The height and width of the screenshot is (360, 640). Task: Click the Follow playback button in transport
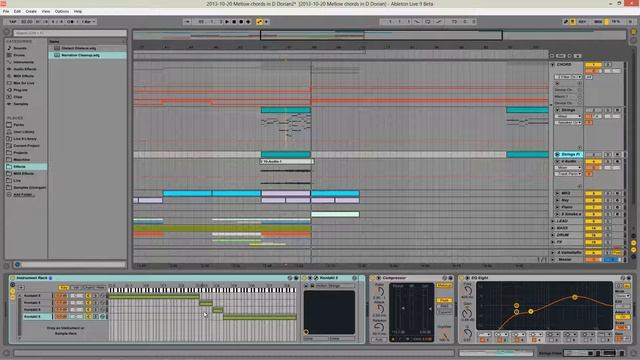pyautogui.click(x=187, y=22)
